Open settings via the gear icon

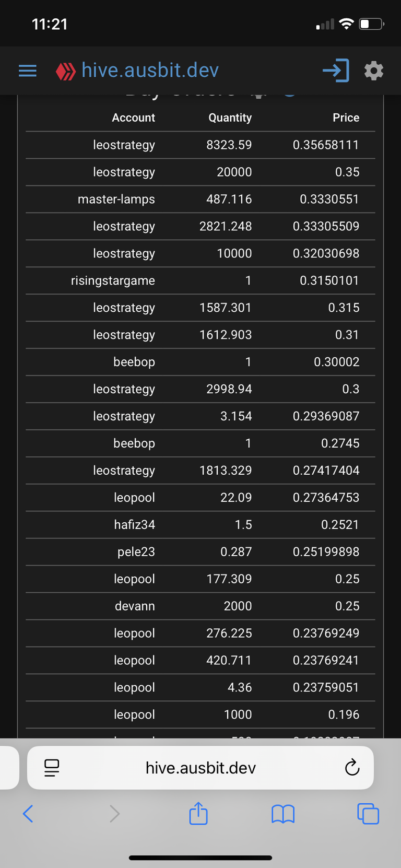[374, 71]
